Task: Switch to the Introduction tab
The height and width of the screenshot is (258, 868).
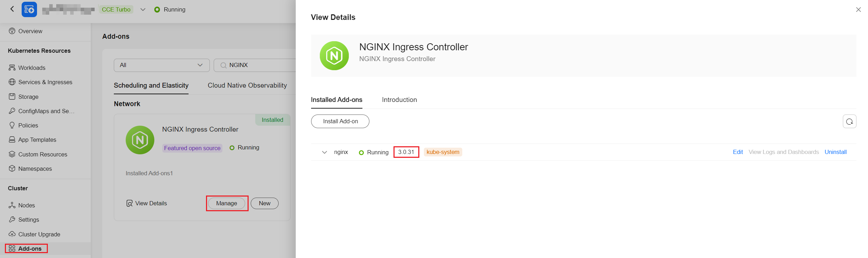Action: click(399, 100)
